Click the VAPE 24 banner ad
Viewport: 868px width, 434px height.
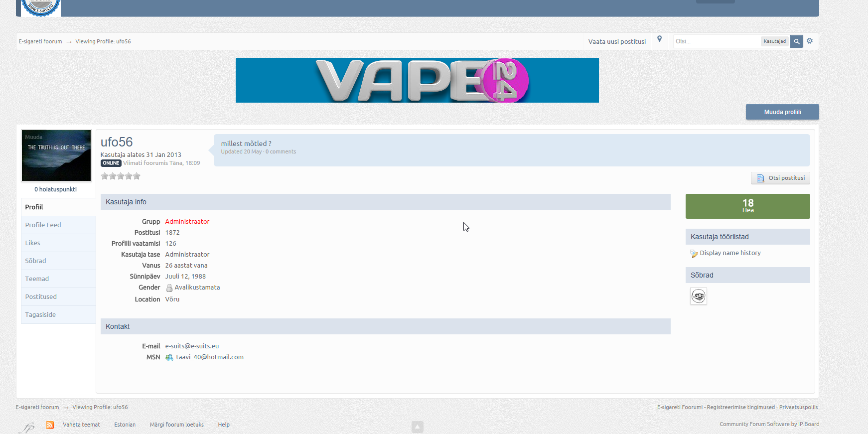417,80
